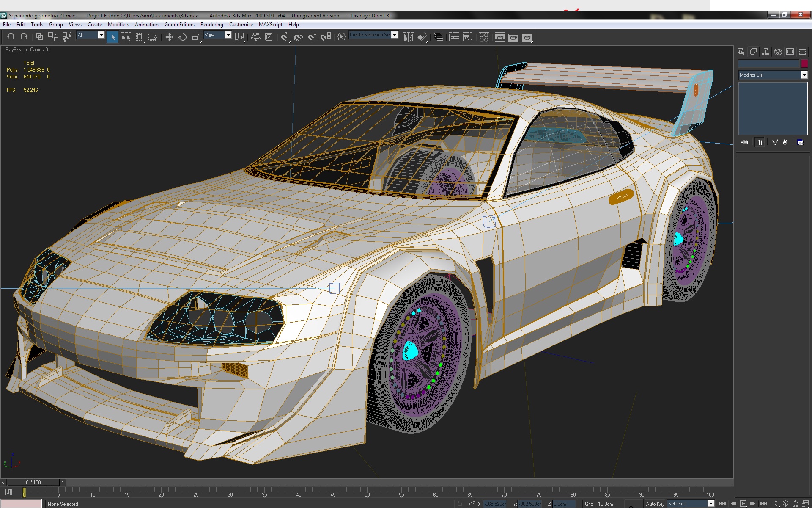Open the Mirror tool
The height and width of the screenshot is (508, 812).
click(x=408, y=37)
